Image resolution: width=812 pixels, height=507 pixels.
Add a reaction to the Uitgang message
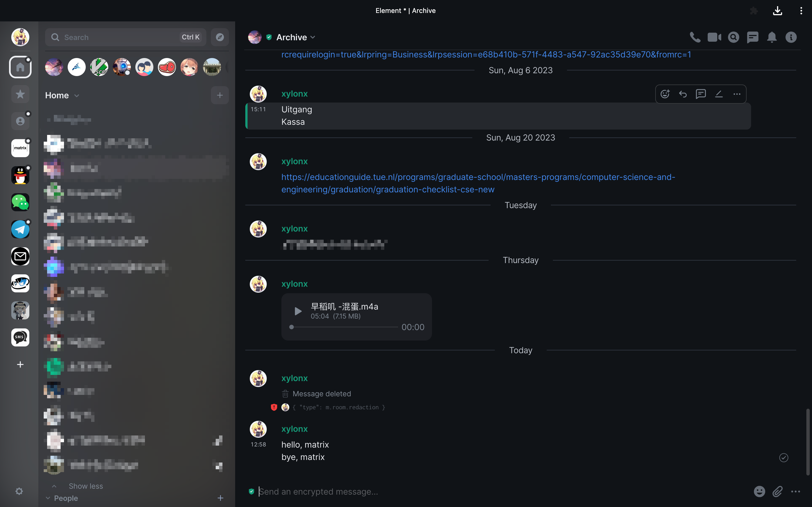665,94
